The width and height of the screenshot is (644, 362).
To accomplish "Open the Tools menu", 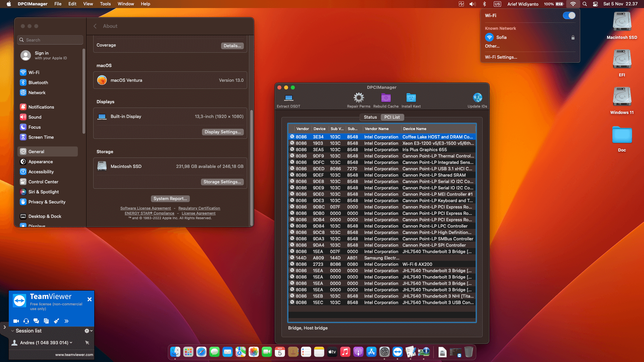I will pyautogui.click(x=105, y=4).
